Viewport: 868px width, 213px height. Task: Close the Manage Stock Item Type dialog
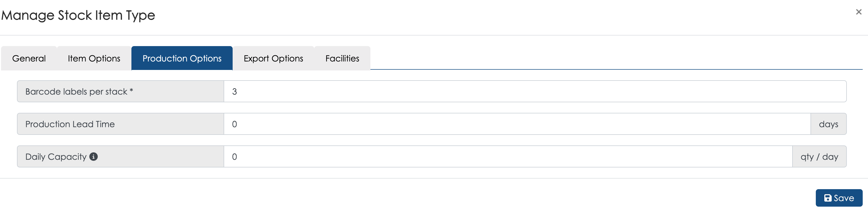(858, 12)
